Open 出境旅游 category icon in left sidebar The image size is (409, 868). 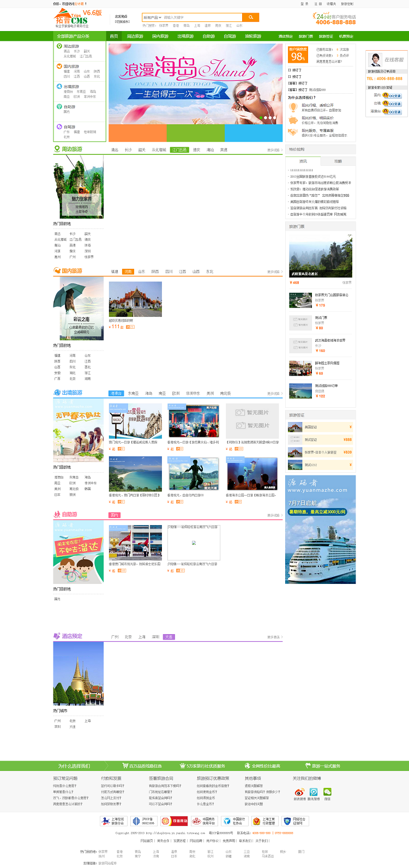59,86
